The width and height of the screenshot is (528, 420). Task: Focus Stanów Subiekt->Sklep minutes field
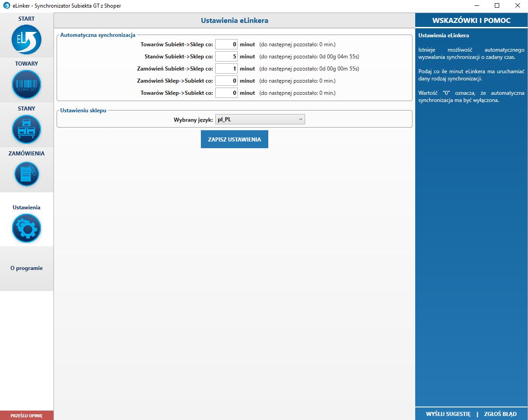pyautogui.click(x=226, y=57)
